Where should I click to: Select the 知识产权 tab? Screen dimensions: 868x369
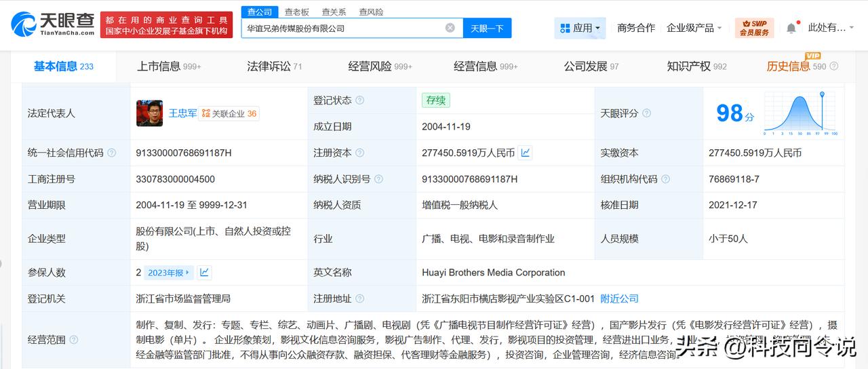coord(696,66)
